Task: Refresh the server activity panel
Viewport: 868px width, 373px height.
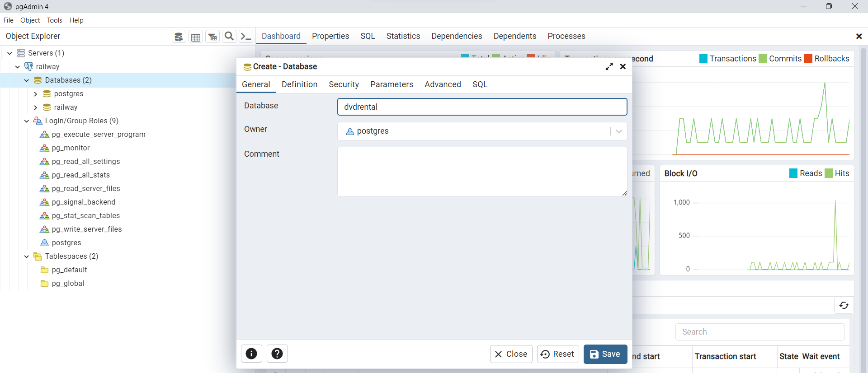Action: click(844, 305)
